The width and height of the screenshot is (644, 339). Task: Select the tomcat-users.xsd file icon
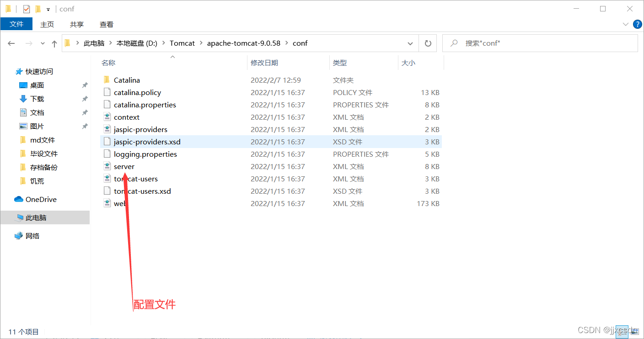click(x=107, y=191)
